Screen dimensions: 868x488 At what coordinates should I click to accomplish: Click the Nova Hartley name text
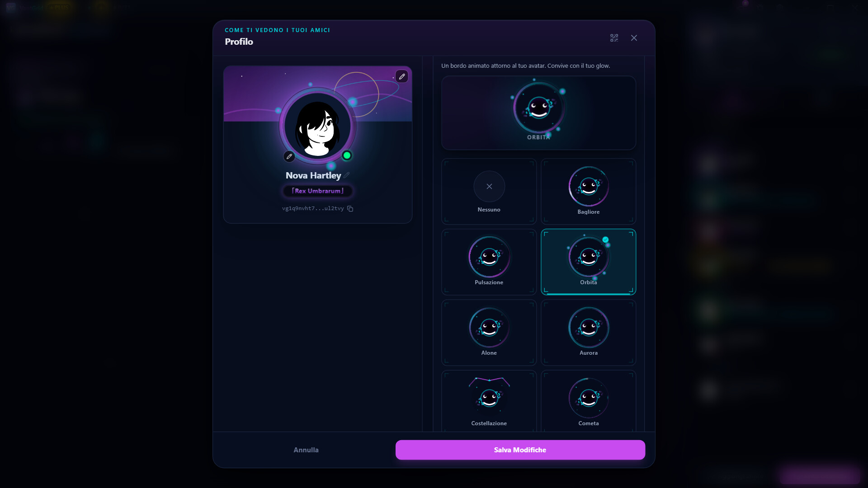(x=313, y=175)
